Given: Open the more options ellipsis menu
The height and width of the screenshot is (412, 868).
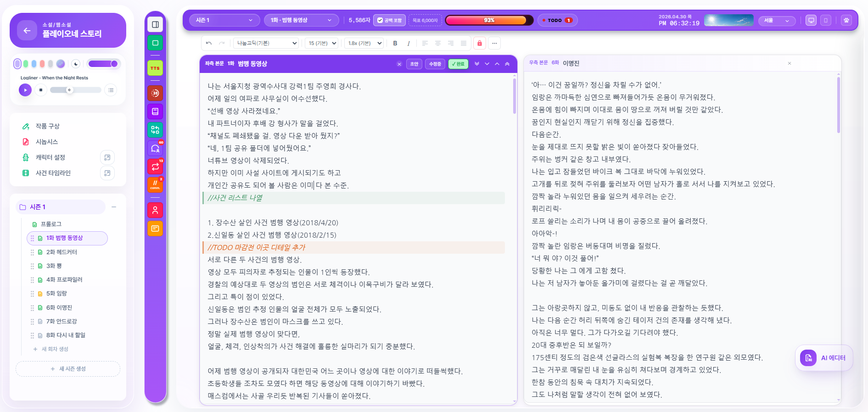Looking at the screenshot, I should click(x=494, y=43).
